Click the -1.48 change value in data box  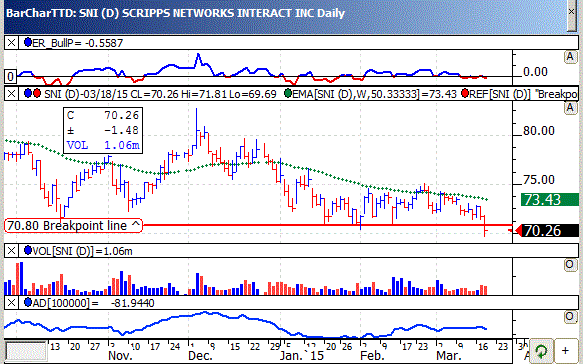(122, 130)
